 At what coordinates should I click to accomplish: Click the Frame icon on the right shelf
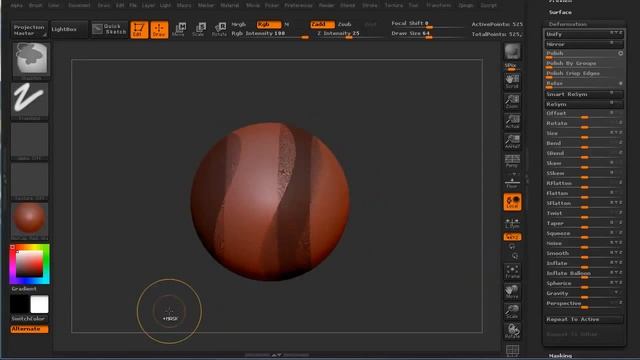tap(512, 271)
